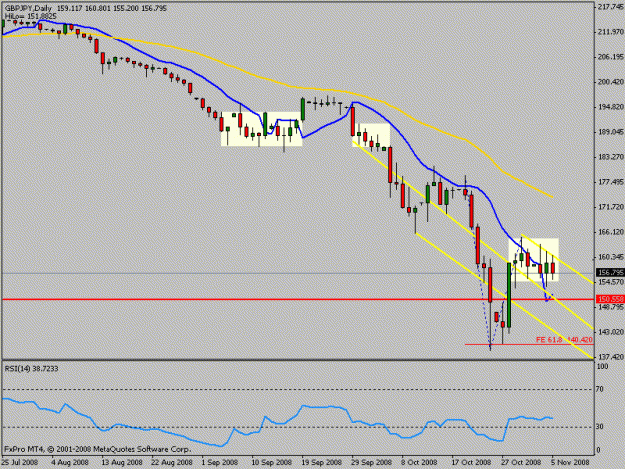Select the 206.195 price level label
Image resolution: width=625 pixels, height=469 pixels.
click(x=610, y=57)
